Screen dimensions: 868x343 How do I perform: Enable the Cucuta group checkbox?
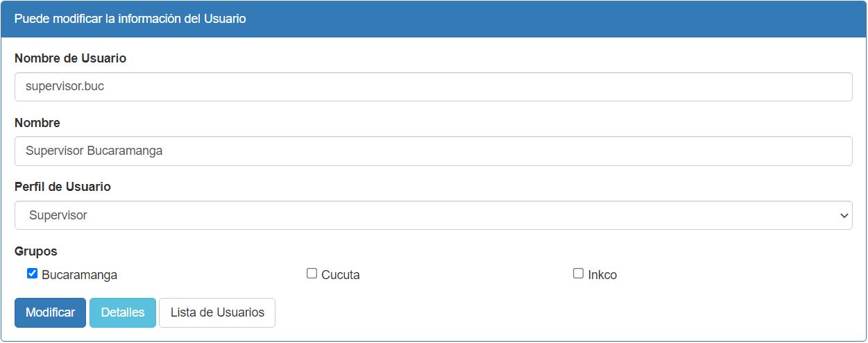click(x=312, y=274)
